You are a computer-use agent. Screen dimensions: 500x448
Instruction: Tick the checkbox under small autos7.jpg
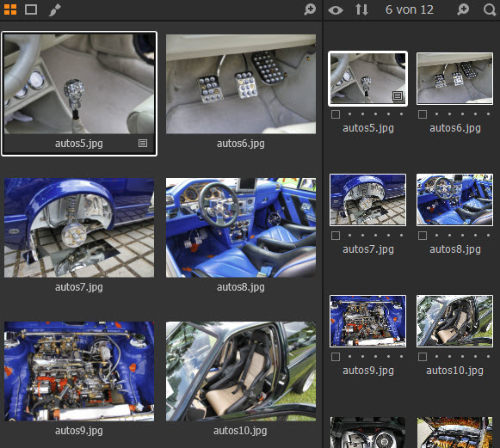(x=335, y=236)
